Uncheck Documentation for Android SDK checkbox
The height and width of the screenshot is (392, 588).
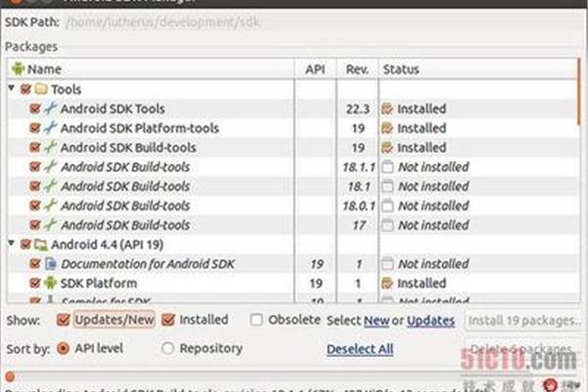[x=35, y=264]
